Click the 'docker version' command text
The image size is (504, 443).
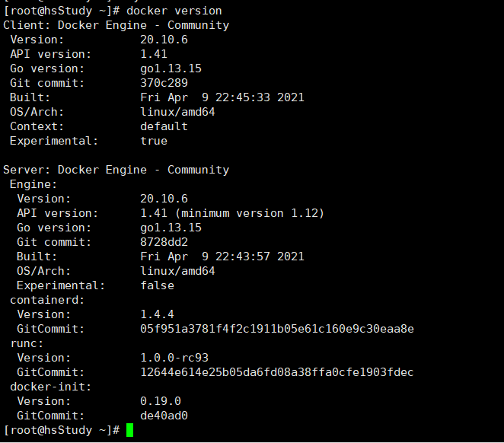pyautogui.click(x=174, y=11)
